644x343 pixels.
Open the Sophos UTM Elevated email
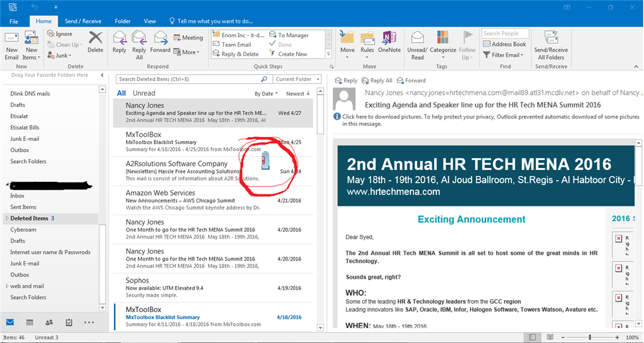213,288
